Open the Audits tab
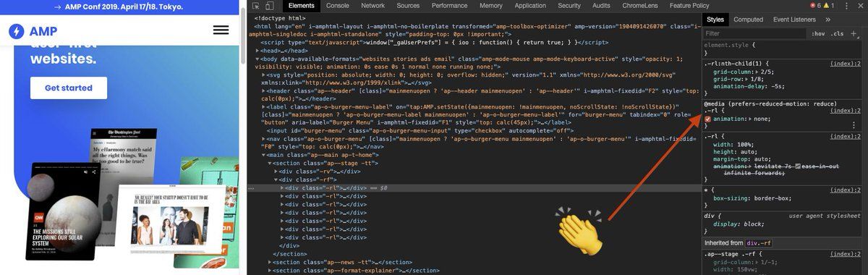Image resolution: width=868 pixels, height=275 pixels. pyautogui.click(x=601, y=6)
